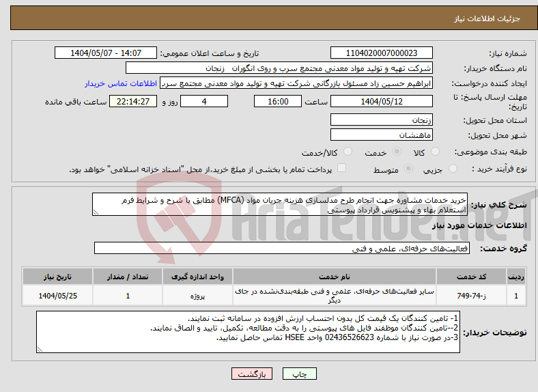Click the remaining time field 22:14:27

(x=133, y=101)
